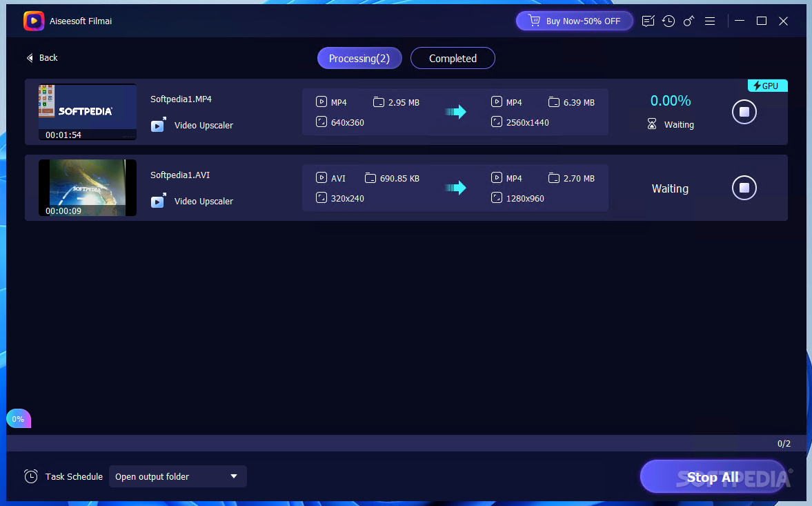Click the 00:01:54 duration label
The height and width of the screenshot is (506, 812).
[63, 135]
